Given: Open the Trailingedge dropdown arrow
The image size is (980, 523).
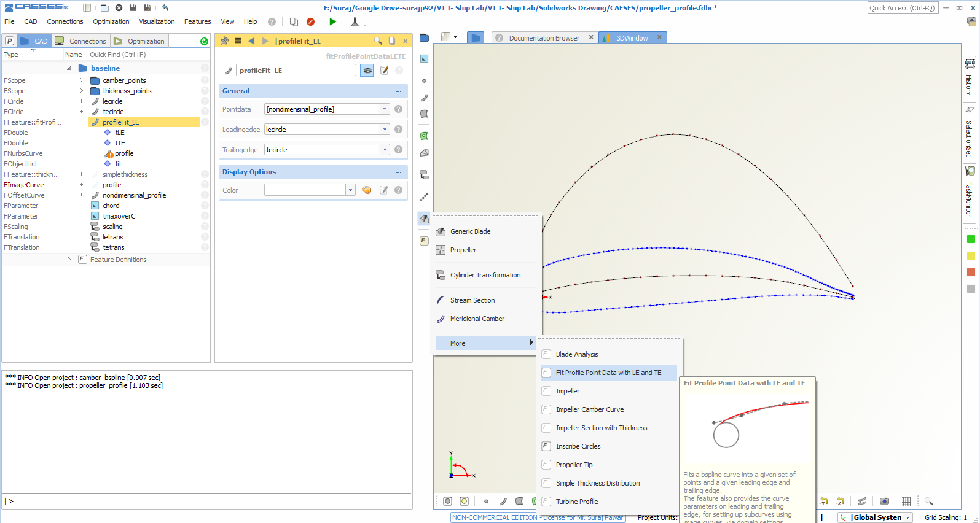Looking at the screenshot, I should (385, 150).
